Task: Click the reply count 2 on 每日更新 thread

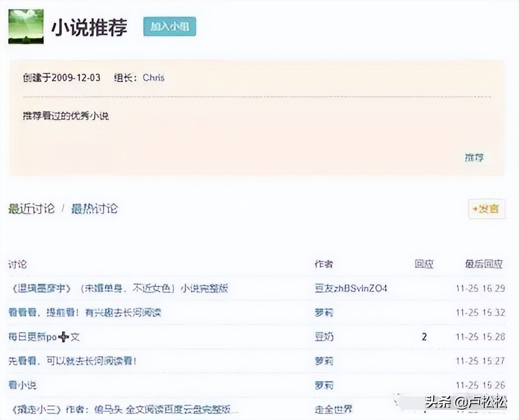Action: point(425,337)
